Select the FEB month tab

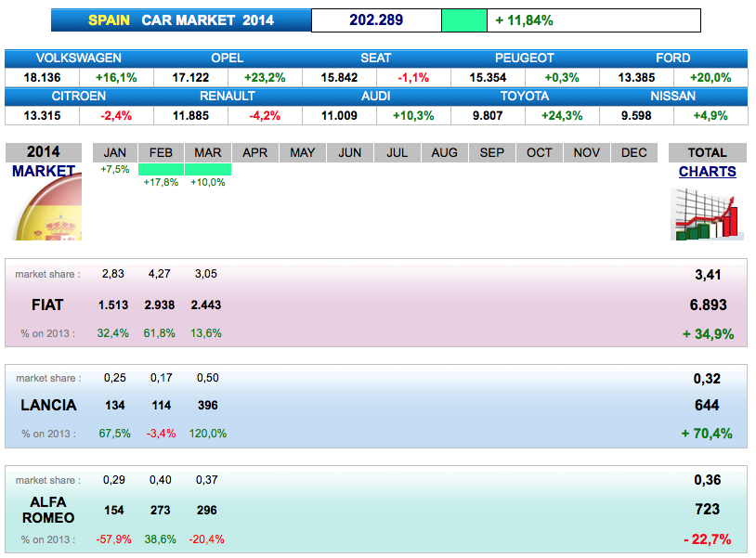[x=161, y=153]
